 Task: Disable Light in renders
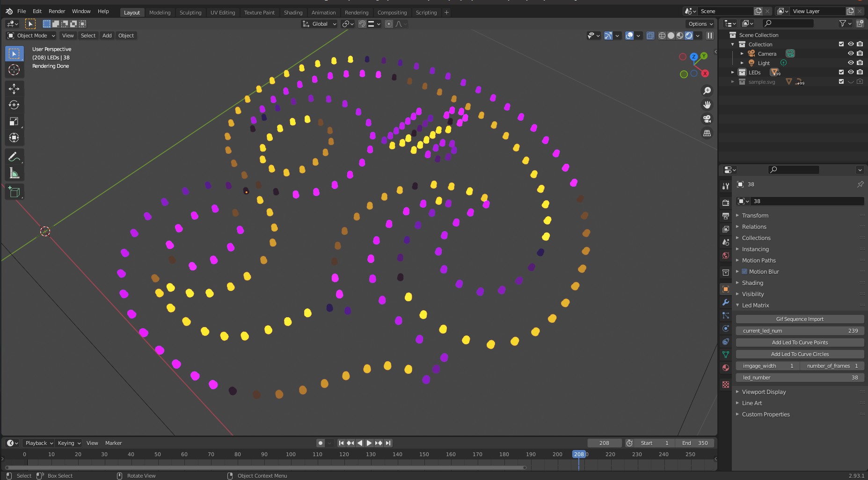[x=860, y=63]
